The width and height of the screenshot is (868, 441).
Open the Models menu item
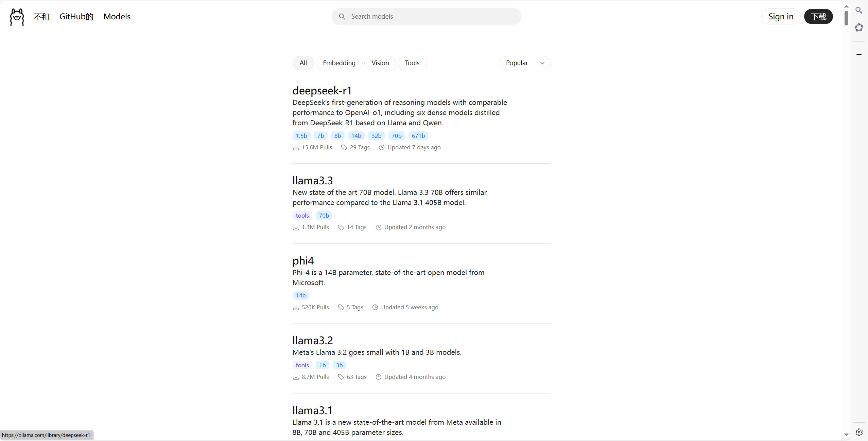117,17
